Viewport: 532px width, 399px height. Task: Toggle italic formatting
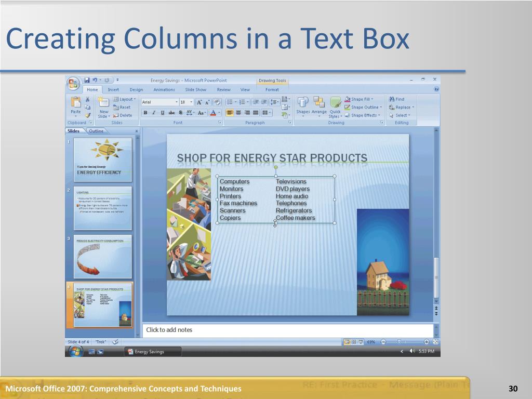click(x=154, y=113)
